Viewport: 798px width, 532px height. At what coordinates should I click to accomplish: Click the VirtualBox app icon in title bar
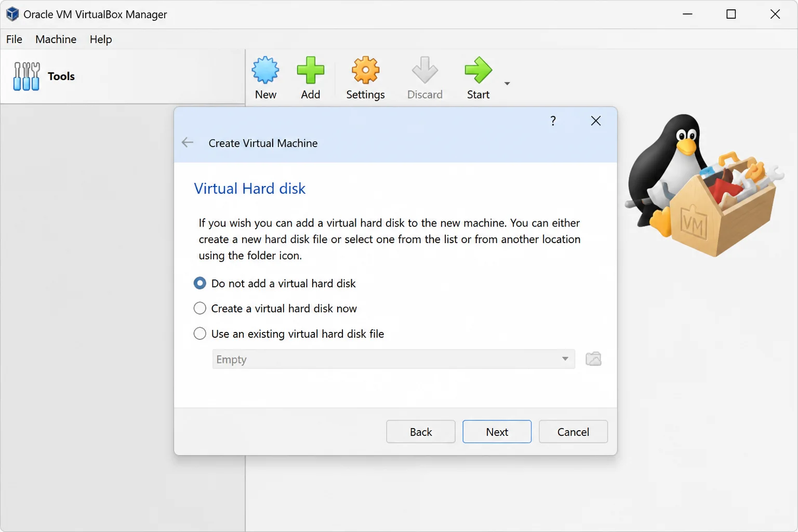12,14
